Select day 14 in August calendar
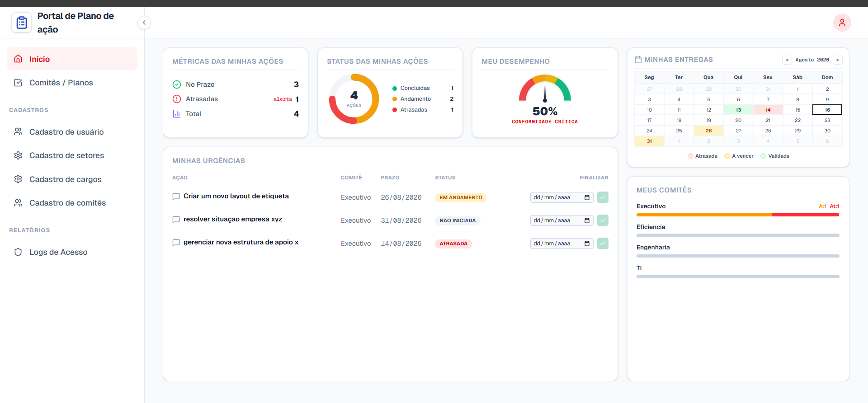Image resolution: width=868 pixels, height=403 pixels. pos(768,110)
